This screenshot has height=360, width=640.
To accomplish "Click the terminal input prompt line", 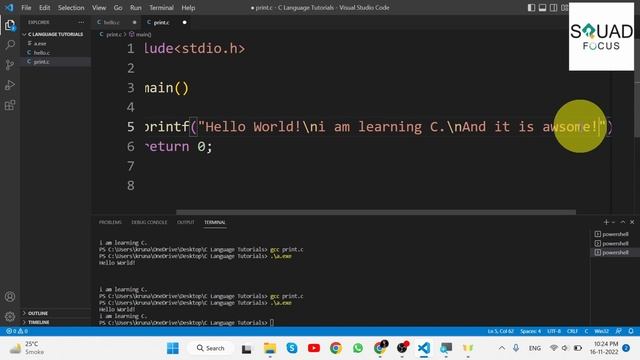I will click(x=186, y=322).
